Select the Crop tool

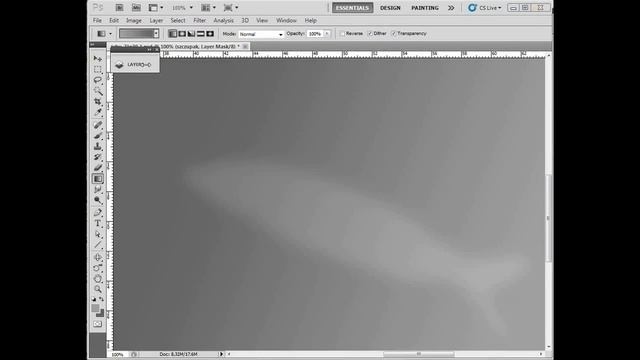(98, 101)
